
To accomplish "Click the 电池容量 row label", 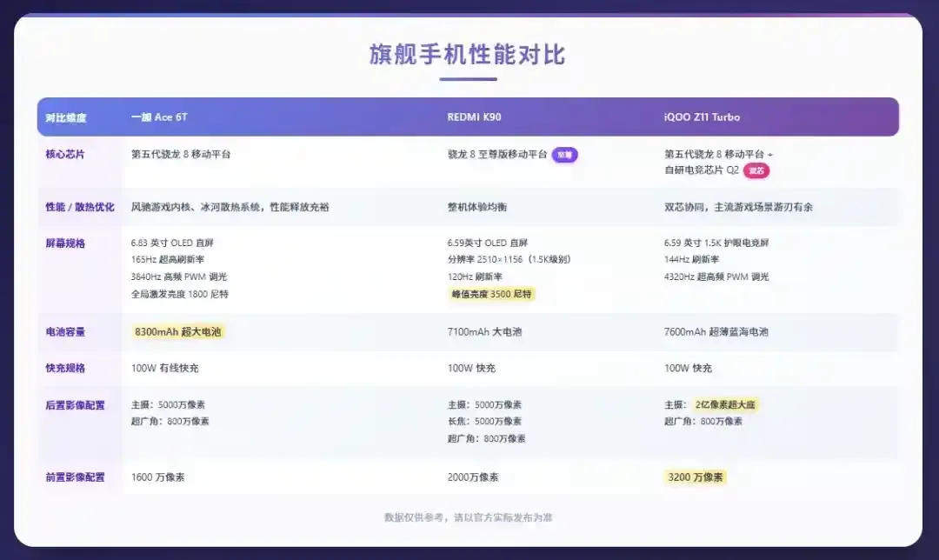I will coord(65,332).
